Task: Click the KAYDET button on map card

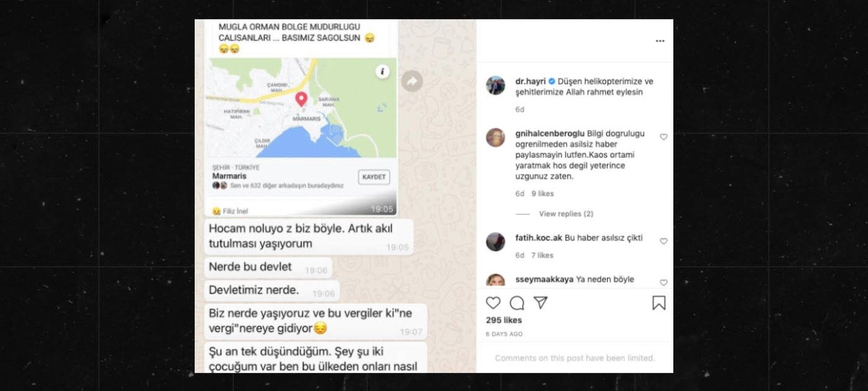Action: click(374, 177)
